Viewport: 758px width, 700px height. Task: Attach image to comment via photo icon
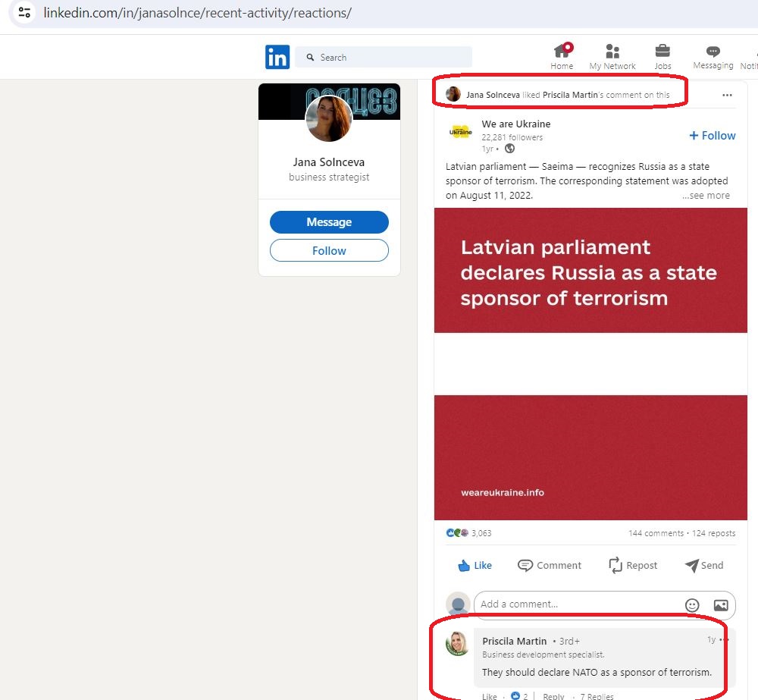click(721, 604)
